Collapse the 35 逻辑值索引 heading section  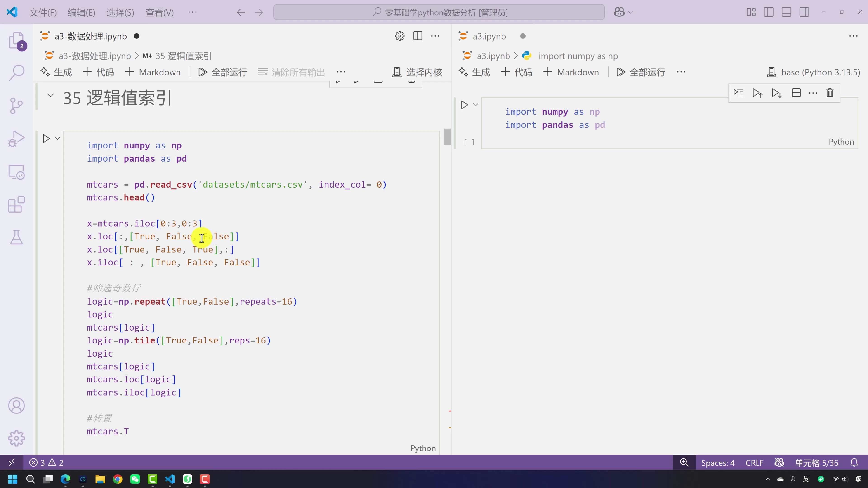pyautogui.click(x=51, y=95)
